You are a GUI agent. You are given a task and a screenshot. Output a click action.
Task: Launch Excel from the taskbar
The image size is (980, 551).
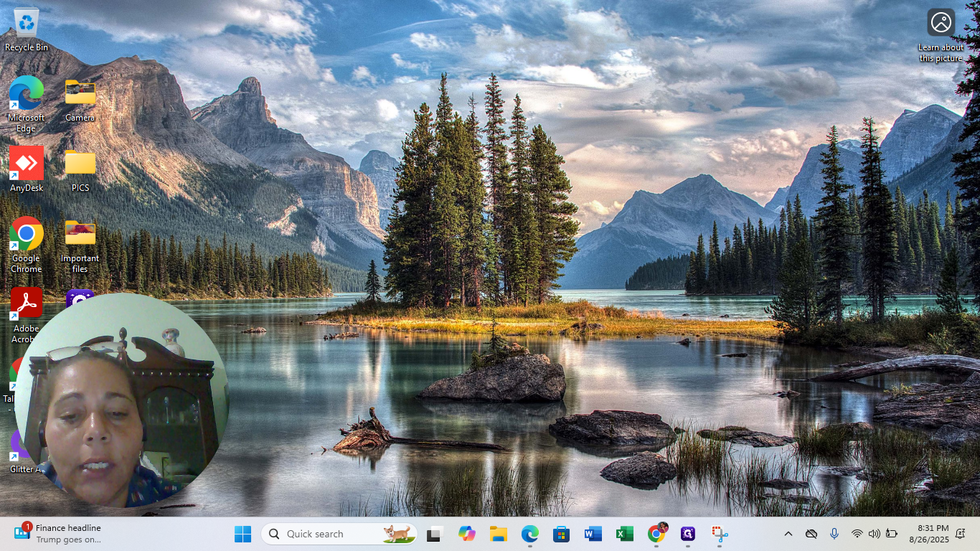pyautogui.click(x=624, y=534)
